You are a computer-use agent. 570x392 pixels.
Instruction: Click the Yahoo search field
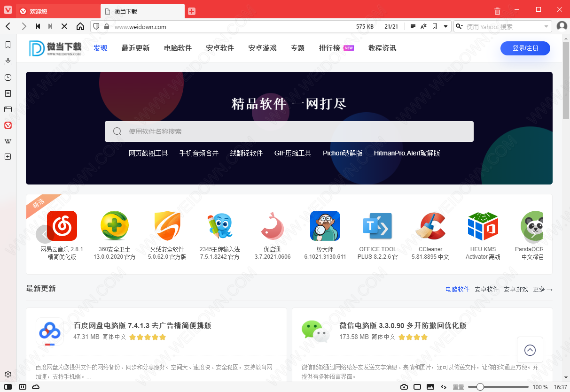pos(503,27)
